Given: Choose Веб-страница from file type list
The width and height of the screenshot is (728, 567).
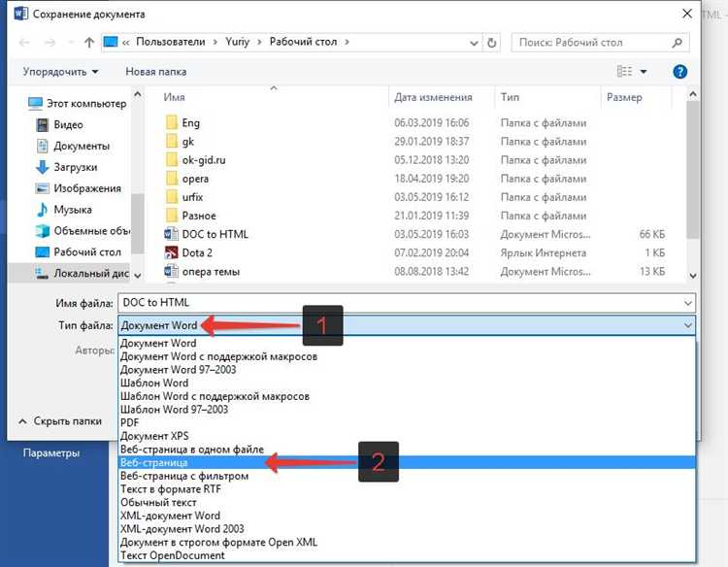Looking at the screenshot, I should pyautogui.click(x=153, y=463).
